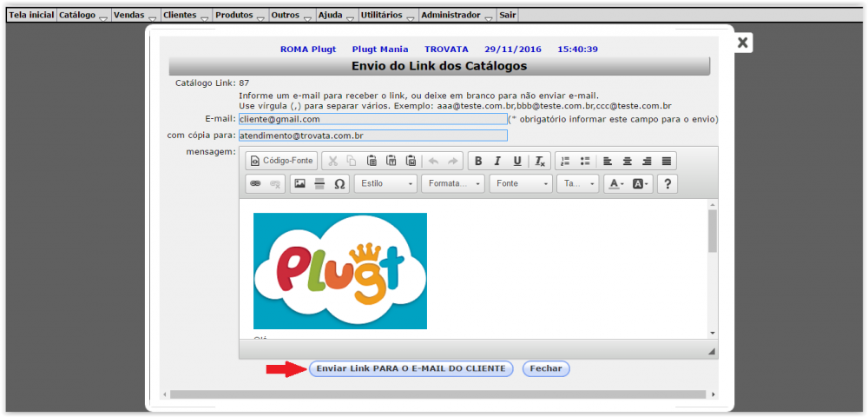Image resolution: width=868 pixels, height=417 pixels.
Task: Click the Copy icon in the editor toolbar
Action: coord(352,161)
